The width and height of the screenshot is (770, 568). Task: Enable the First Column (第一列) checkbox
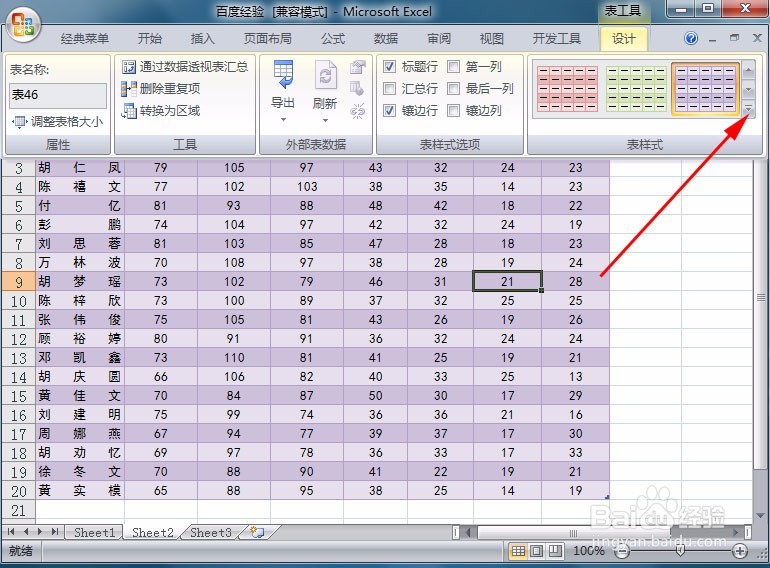pyautogui.click(x=453, y=67)
